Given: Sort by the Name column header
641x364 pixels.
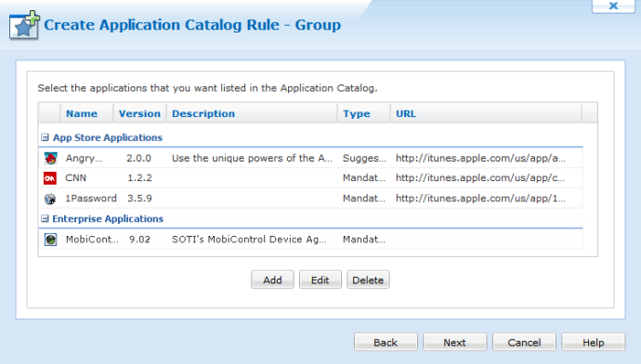Looking at the screenshot, I should coord(82,113).
